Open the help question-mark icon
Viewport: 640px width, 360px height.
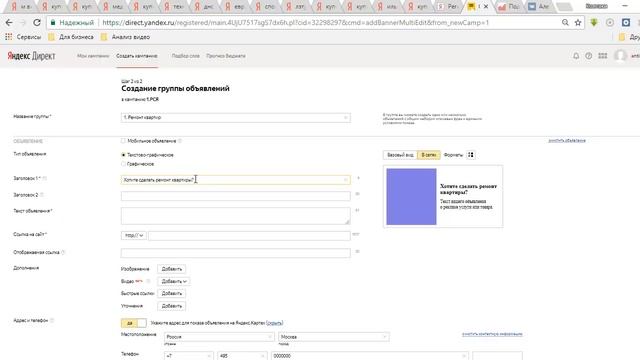589,56
